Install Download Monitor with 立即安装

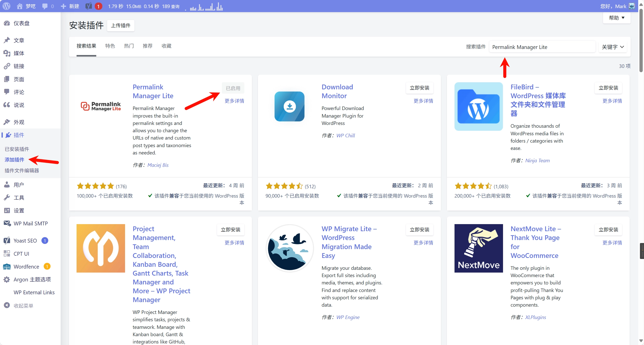(420, 88)
